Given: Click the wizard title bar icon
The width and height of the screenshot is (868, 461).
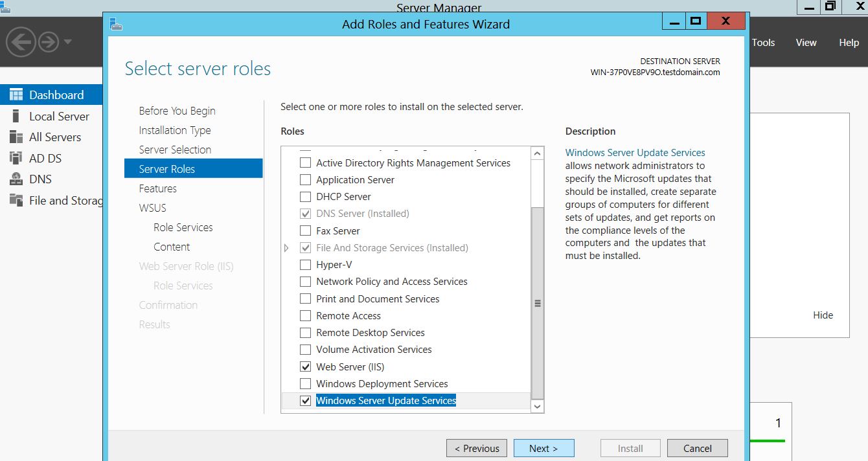Looking at the screenshot, I should (x=117, y=23).
